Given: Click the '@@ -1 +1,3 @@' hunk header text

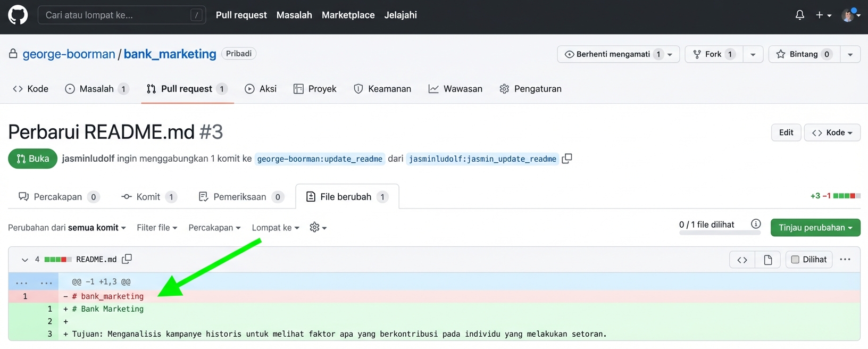Looking at the screenshot, I should [101, 282].
